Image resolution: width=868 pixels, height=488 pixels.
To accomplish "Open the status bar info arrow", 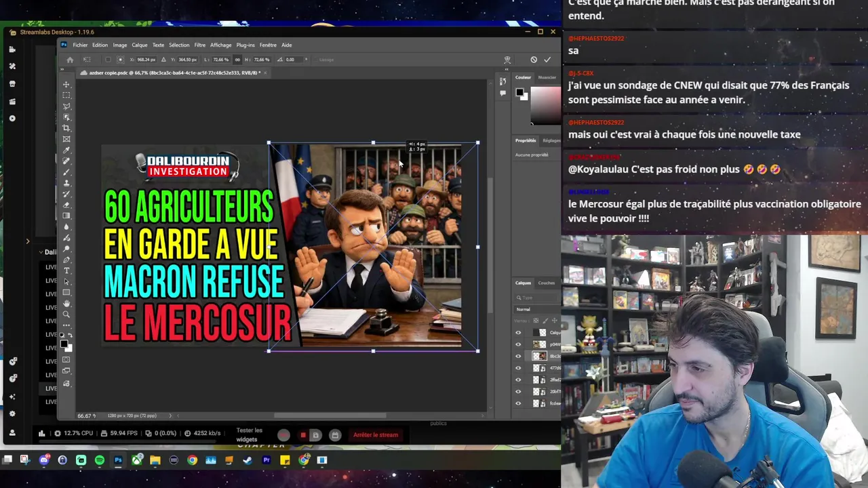I will 170,415.
